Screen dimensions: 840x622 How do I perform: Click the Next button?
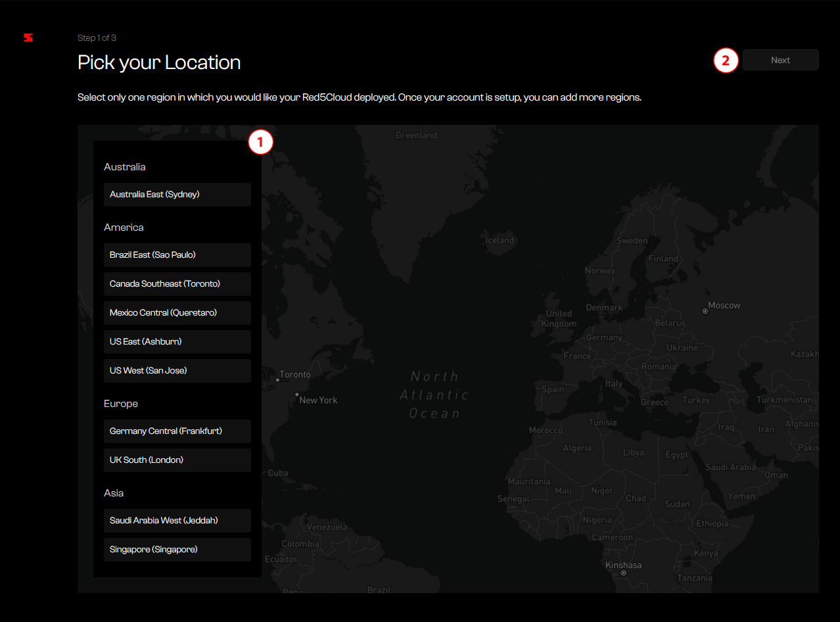click(781, 60)
